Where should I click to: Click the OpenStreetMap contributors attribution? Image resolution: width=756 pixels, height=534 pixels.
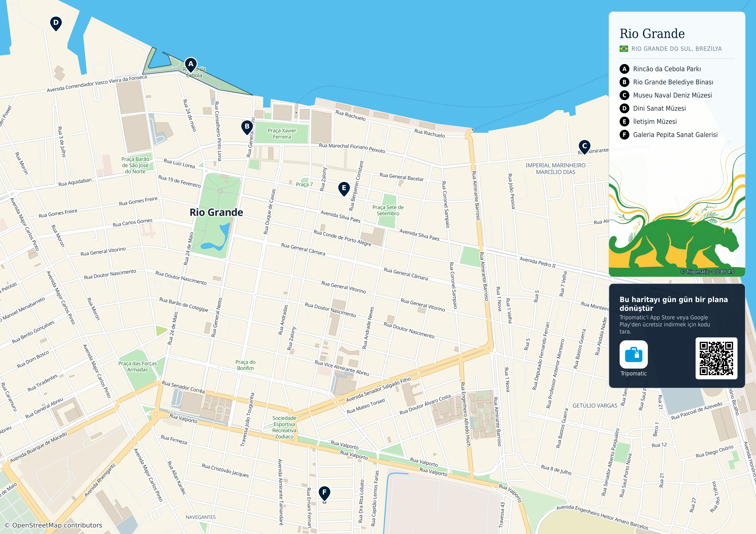53,525
